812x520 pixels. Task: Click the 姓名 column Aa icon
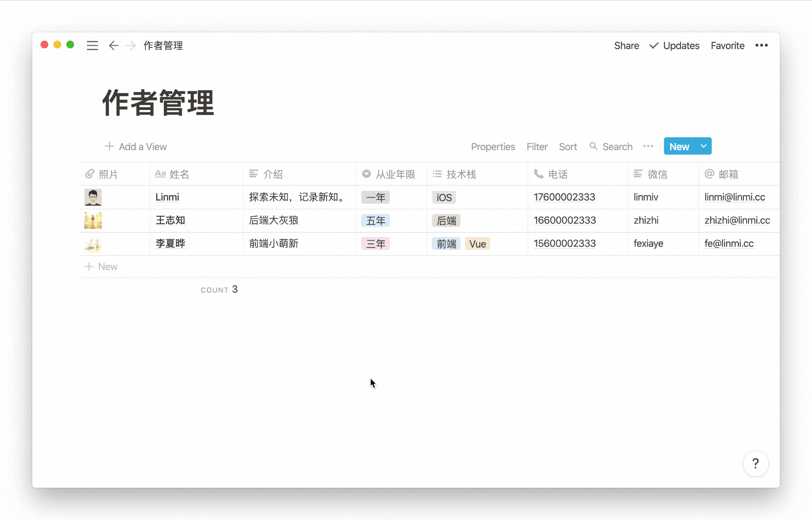point(160,174)
